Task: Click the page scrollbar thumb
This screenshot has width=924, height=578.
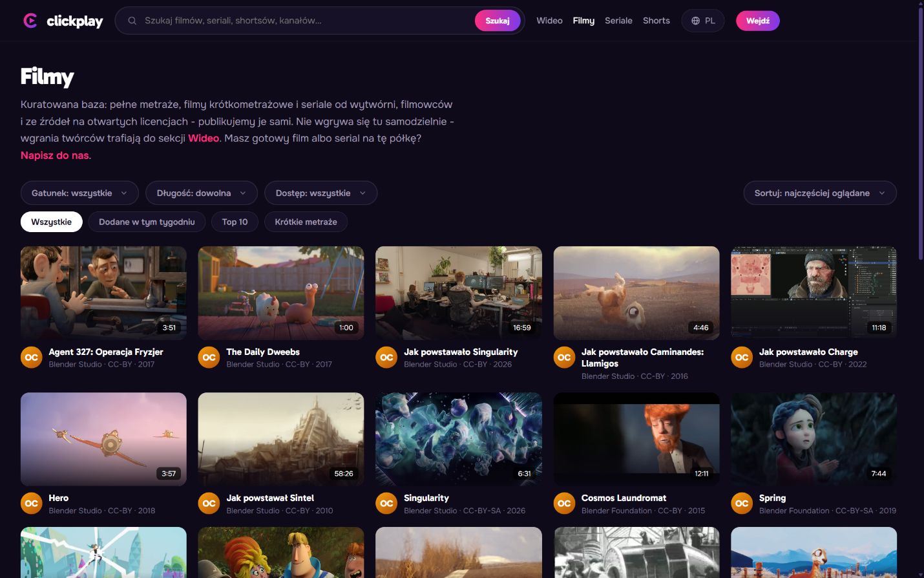Action: (921, 133)
